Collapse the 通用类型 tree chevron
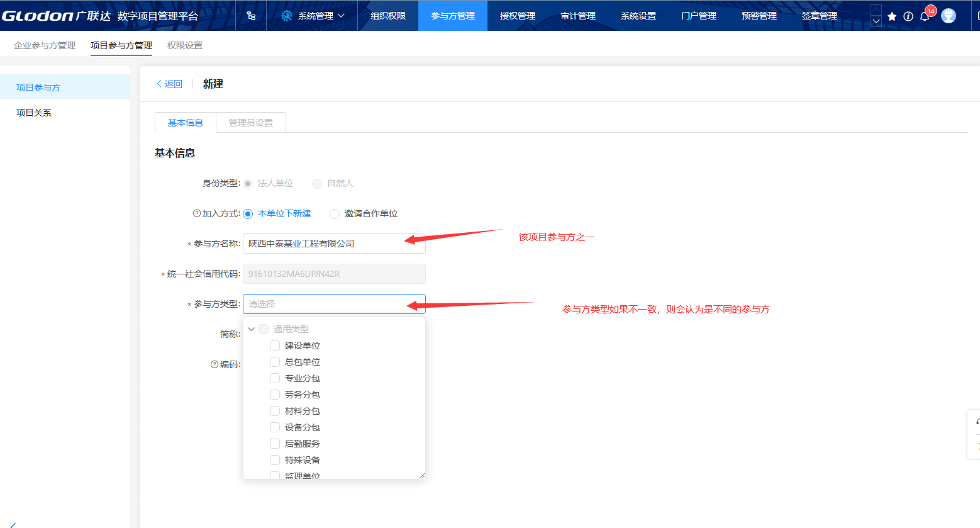The width and height of the screenshot is (980, 528). pos(252,329)
